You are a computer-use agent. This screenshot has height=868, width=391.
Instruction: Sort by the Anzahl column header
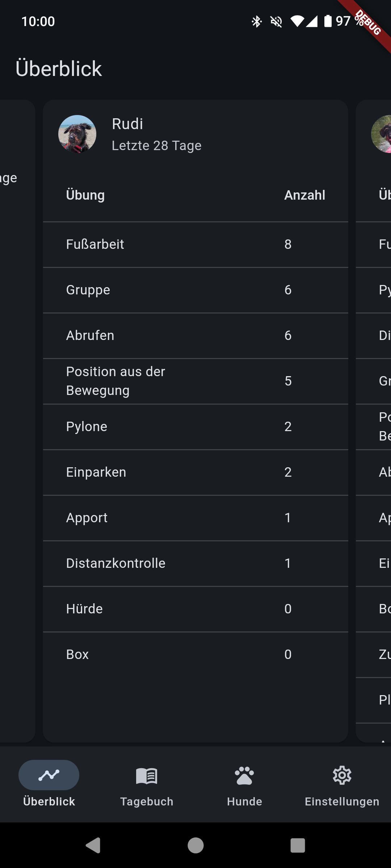click(x=304, y=195)
